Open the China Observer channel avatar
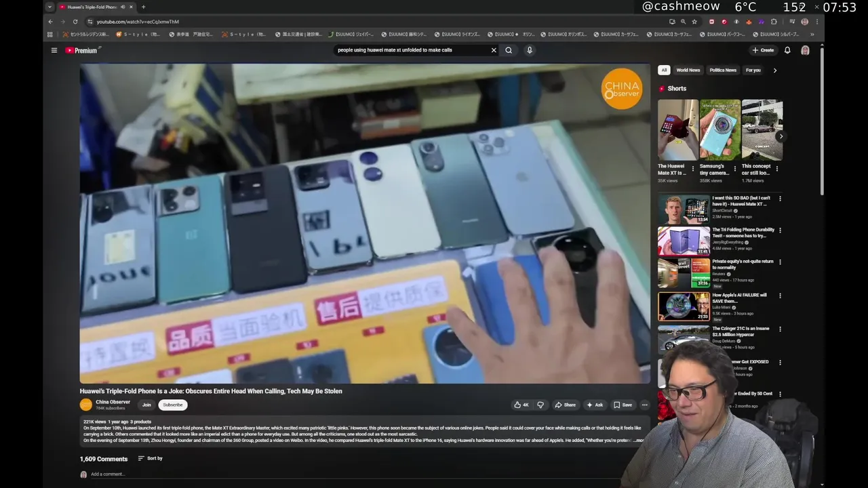Viewport: 868px width, 488px height. point(86,405)
